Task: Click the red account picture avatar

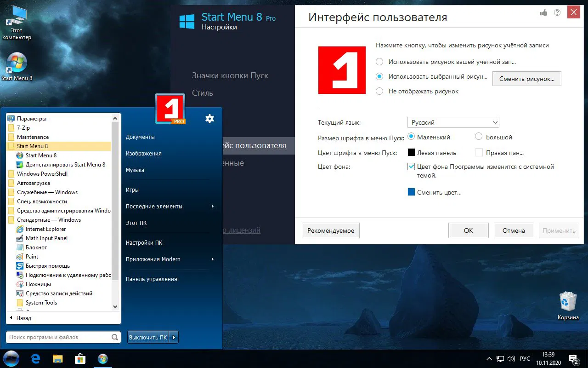Action: pyautogui.click(x=342, y=69)
